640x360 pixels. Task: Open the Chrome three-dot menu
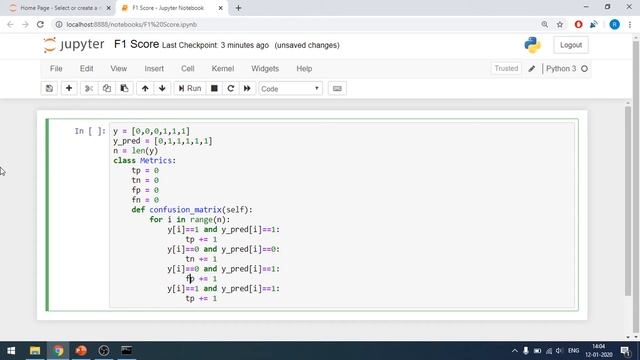pyautogui.click(x=630, y=24)
